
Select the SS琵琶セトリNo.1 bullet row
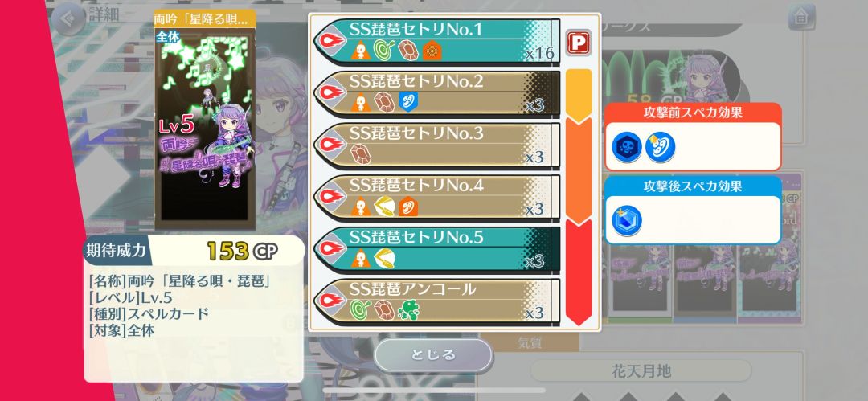click(436, 42)
